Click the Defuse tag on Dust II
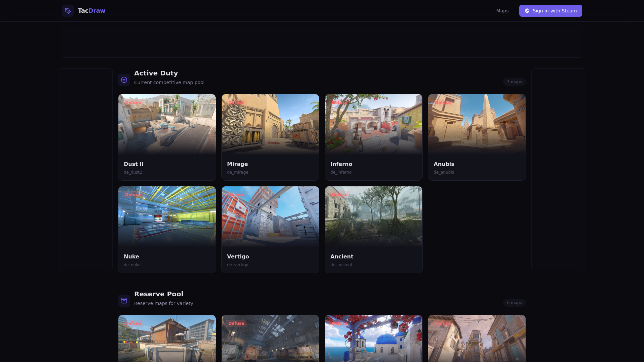The image size is (644, 362). point(133,103)
